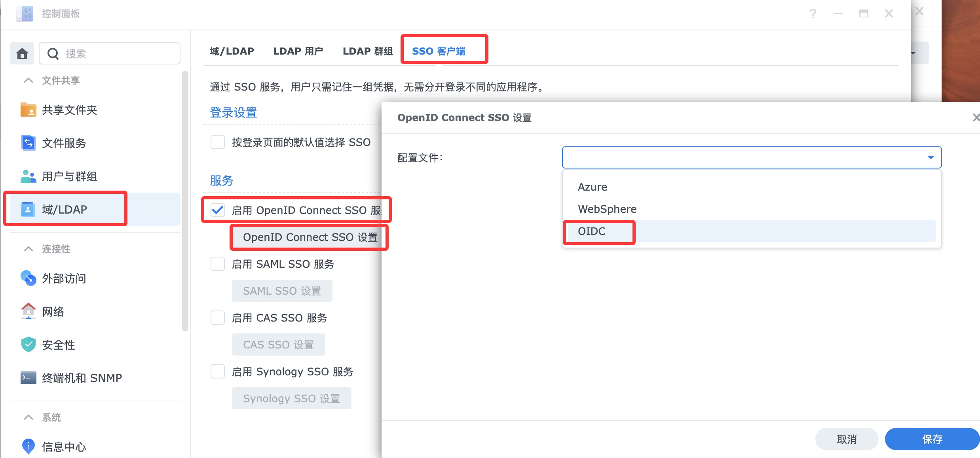This screenshot has height=458, width=980.
Task: Open the File Services (文件服务) icon
Action: pyautogui.click(x=28, y=143)
